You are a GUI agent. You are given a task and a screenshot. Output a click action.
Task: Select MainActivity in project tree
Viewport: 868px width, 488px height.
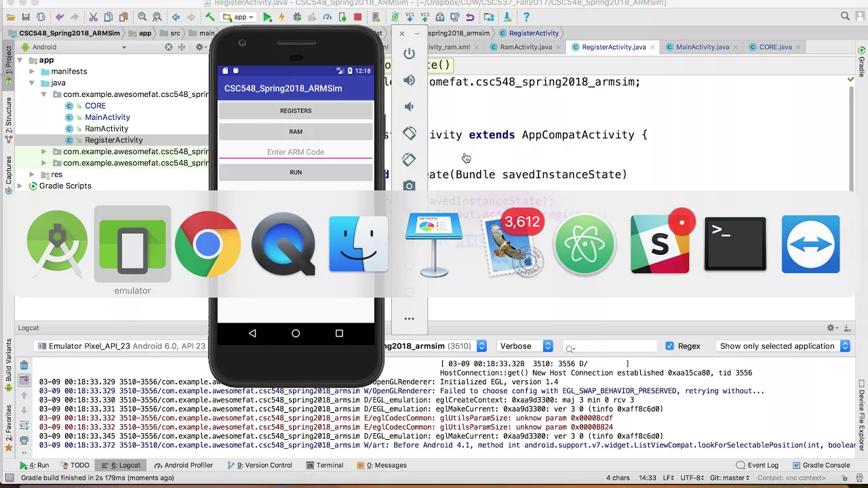pyautogui.click(x=107, y=117)
